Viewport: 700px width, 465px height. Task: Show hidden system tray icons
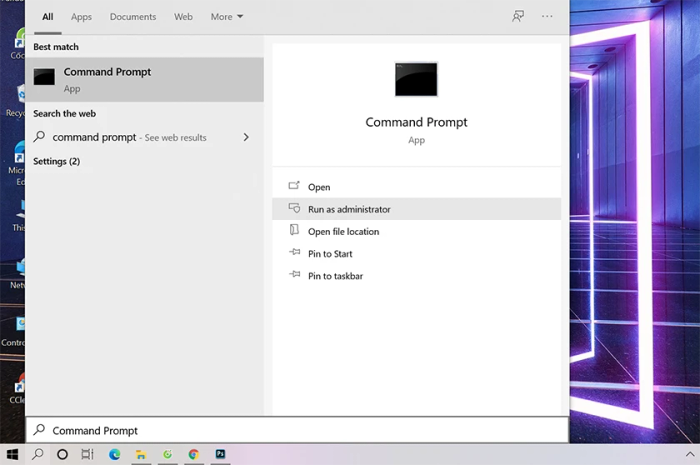pyautogui.click(x=690, y=454)
